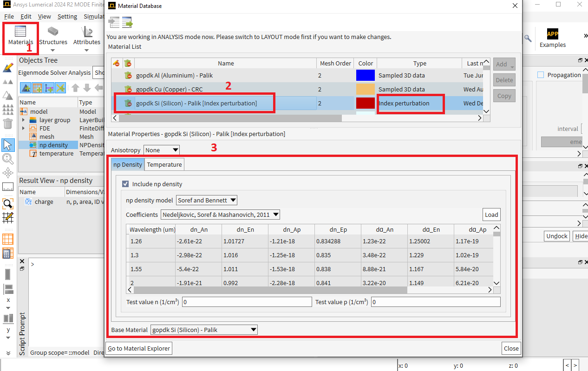The width and height of the screenshot is (588, 371).
Task: Open the x align dropdown arrow
Action: 8,308
